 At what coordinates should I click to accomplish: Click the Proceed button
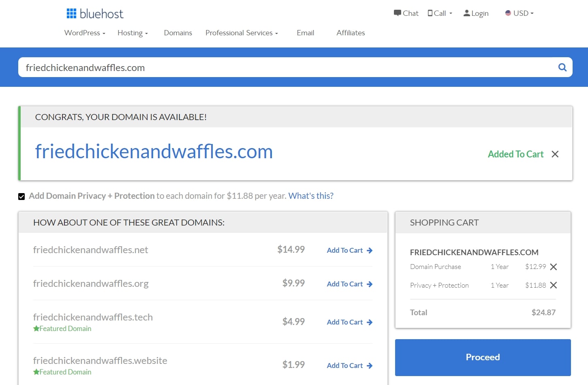click(x=483, y=357)
